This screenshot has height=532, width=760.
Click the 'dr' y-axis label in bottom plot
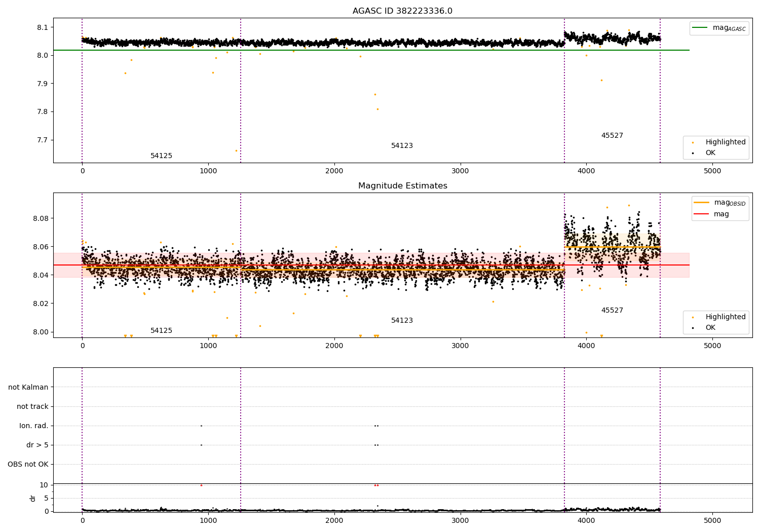33,498
